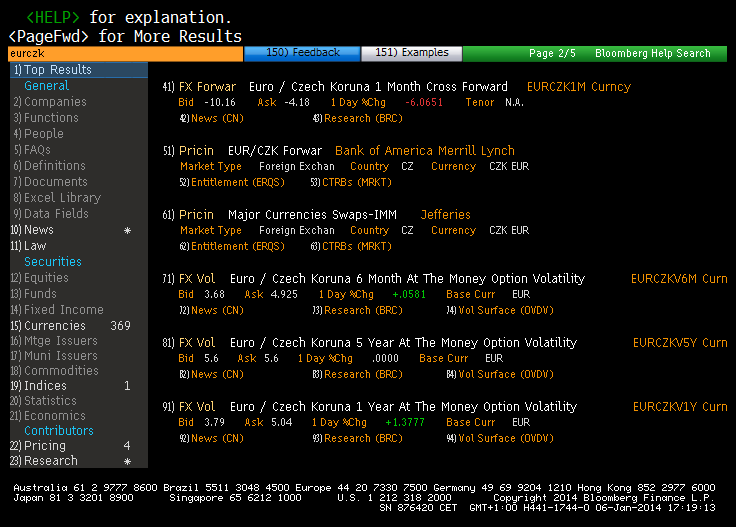The image size is (736, 527).
Task: Open the 12) Equities category
Action: (x=39, y=278)
